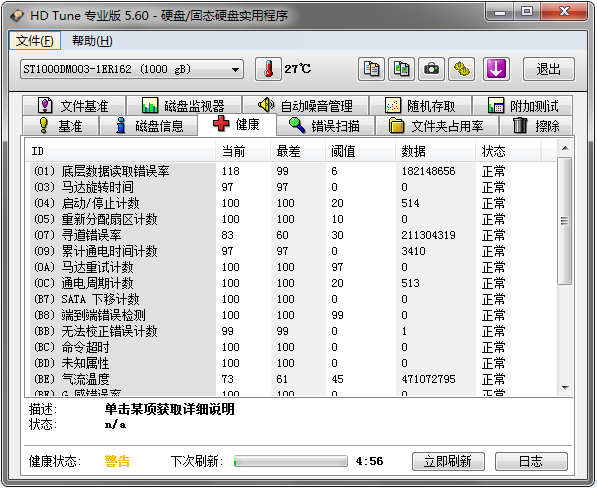Copy info to clipboard icon
597x488 pixels.
(371, 69)
